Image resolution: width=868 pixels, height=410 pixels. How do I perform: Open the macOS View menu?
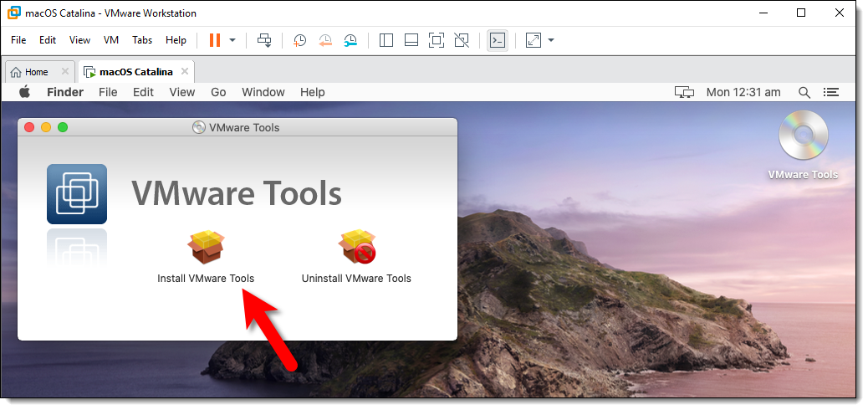[182, 92]
